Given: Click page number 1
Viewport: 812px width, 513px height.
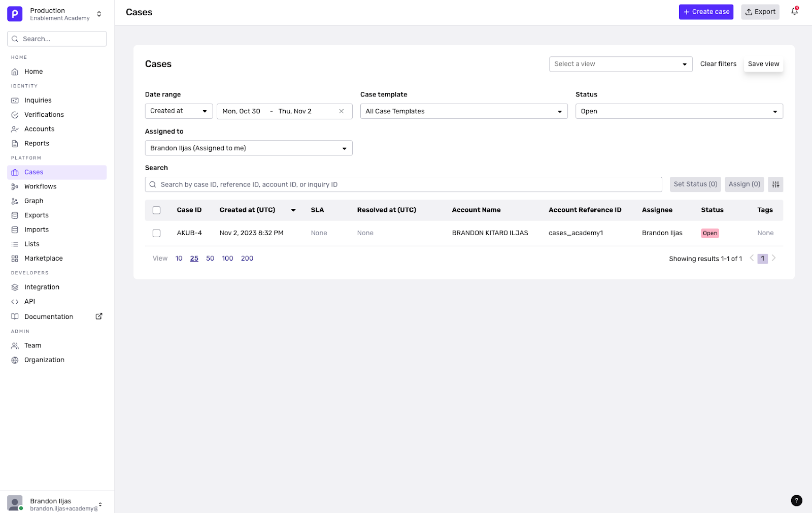Looking at the screenshot, I should (762, 259).
